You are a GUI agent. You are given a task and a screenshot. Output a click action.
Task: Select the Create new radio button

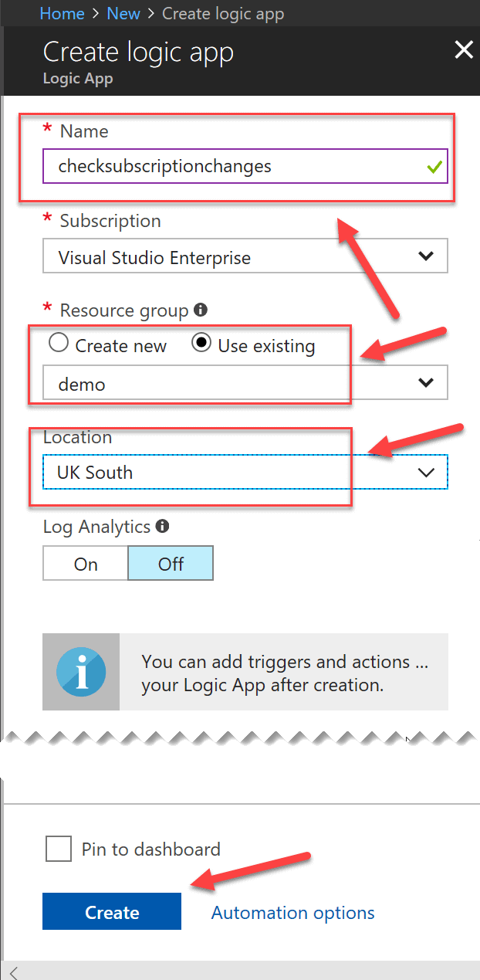tap(59, 344)
